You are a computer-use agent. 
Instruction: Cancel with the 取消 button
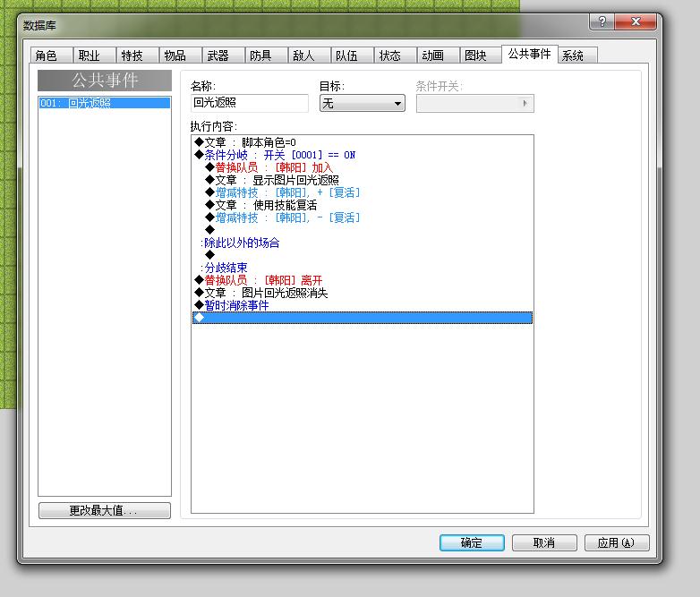tap(544, 543)
